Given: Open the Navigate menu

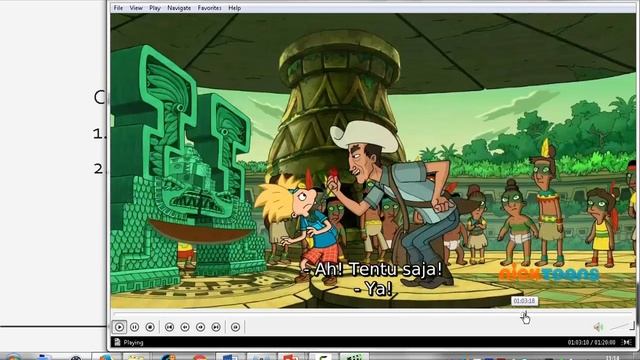Looking at the screenshot, I should [179, 8].
